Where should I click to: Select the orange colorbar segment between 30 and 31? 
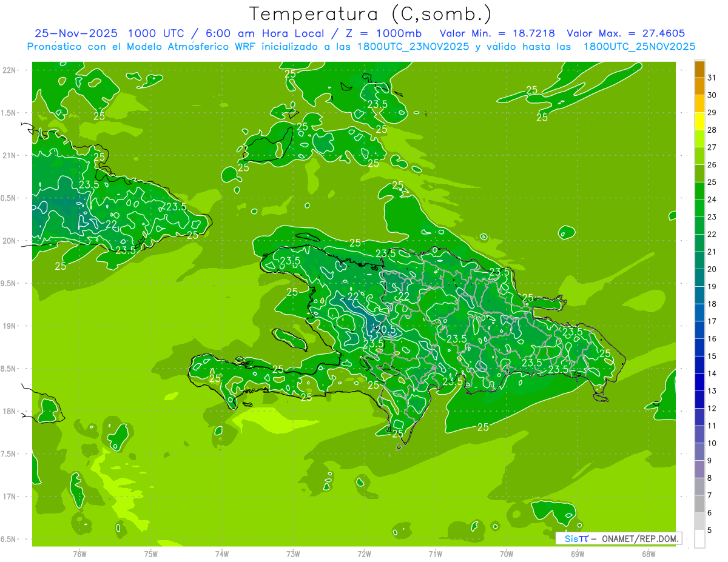pyautogui.click(x=699, y=87)
